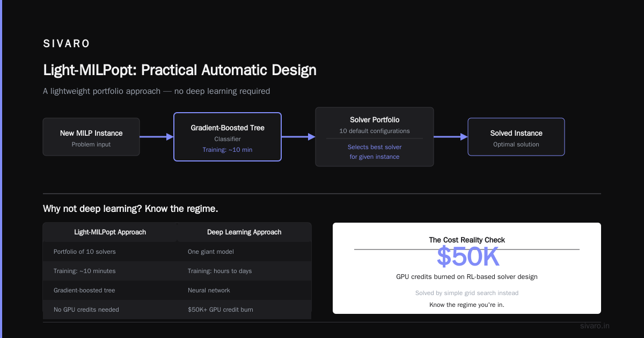The image size is (644, 338).
Task: Click the Light-MILPopt Approach column header
Action: [110, 232]
